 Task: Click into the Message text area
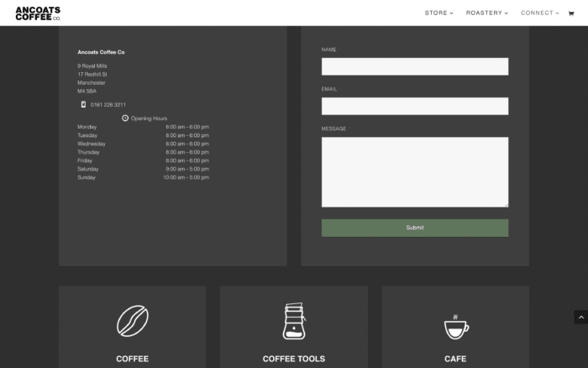pos(415,172)
